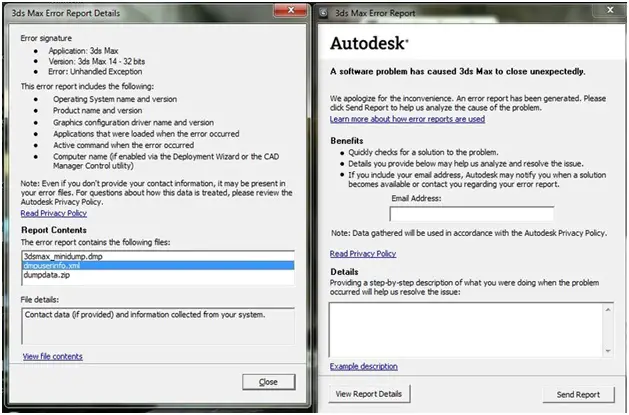Click the File details text box
Viewport: 629px width, 415px height.
[158, 326]
